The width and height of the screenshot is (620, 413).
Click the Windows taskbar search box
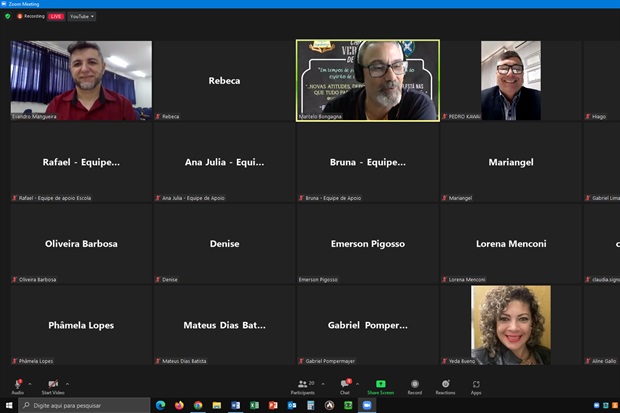[84, 405]
